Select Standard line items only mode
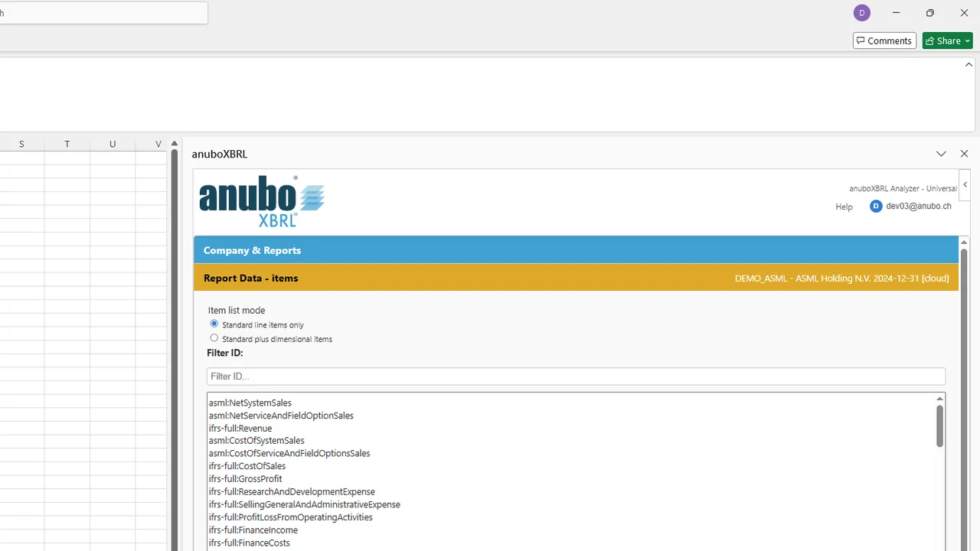980x551 pixels. click(214, 324)
